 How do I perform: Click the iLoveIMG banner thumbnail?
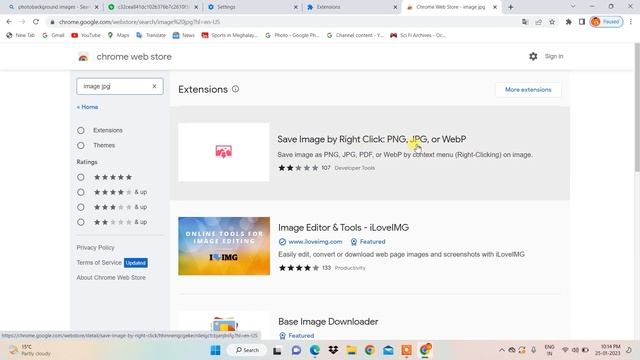tap(224, 246)
